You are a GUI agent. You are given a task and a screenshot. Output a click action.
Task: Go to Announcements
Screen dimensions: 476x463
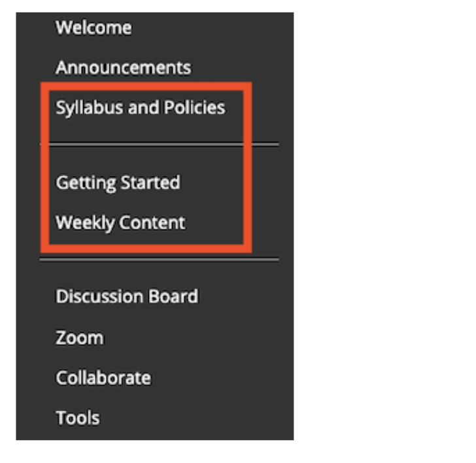(123, 67)
